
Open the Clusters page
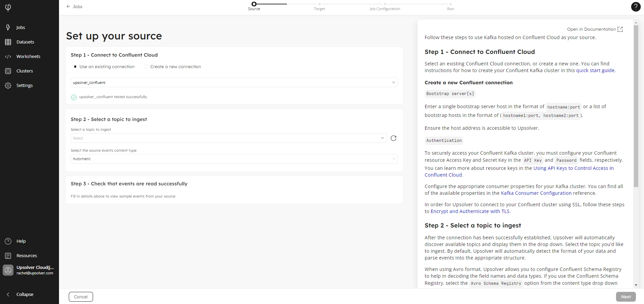24,71
